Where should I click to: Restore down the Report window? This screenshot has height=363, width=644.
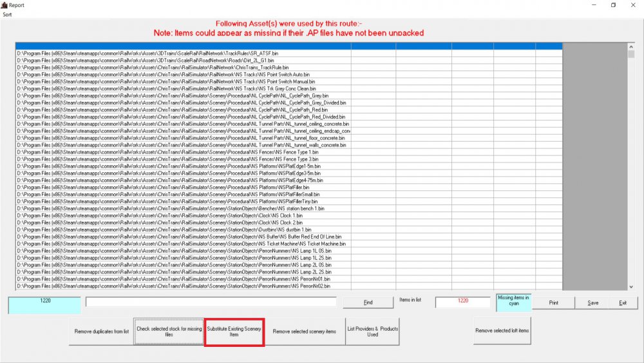[x=613, y=5]
